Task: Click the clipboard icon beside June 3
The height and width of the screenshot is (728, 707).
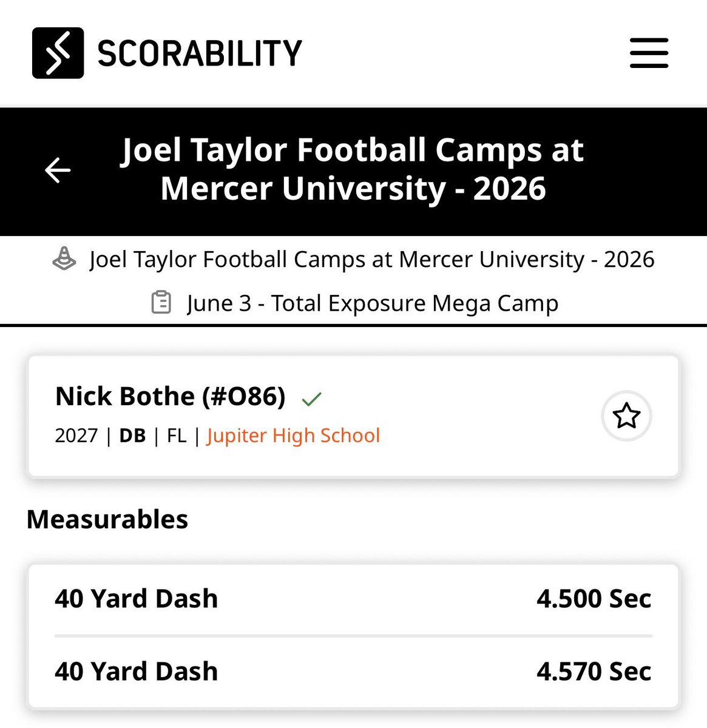Action: pyautogui.click(x=161, y=303)
